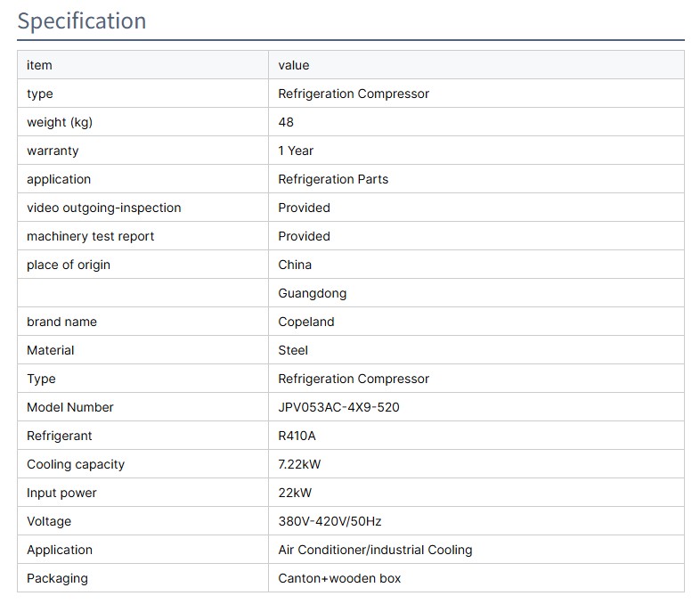Select the 'China' place of origin value
Image resolution: width=700 pixels, height=604 pixels.
point(295,265)
